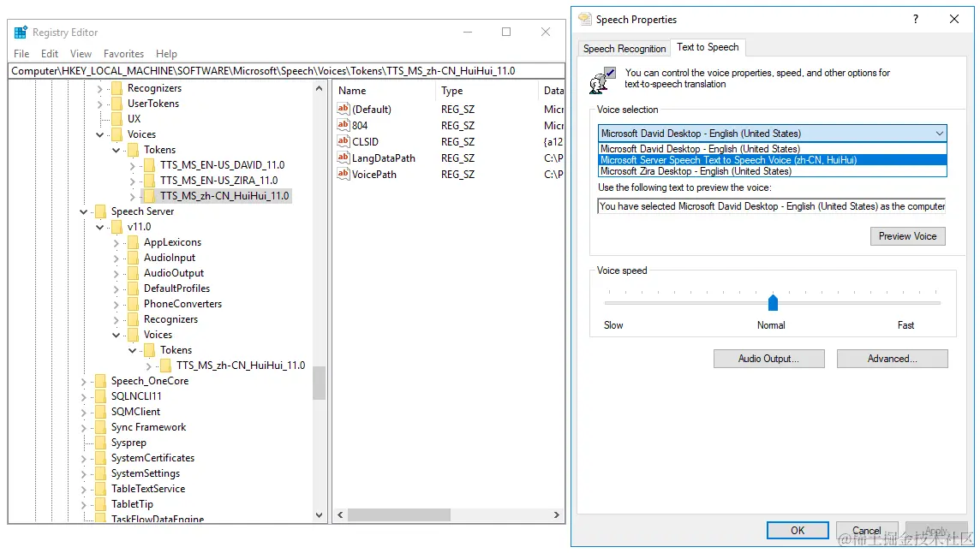Click the tree pane vertical scrollbar thumb
Viewport: 980px width, 553px height.
(x=320, y=383)
